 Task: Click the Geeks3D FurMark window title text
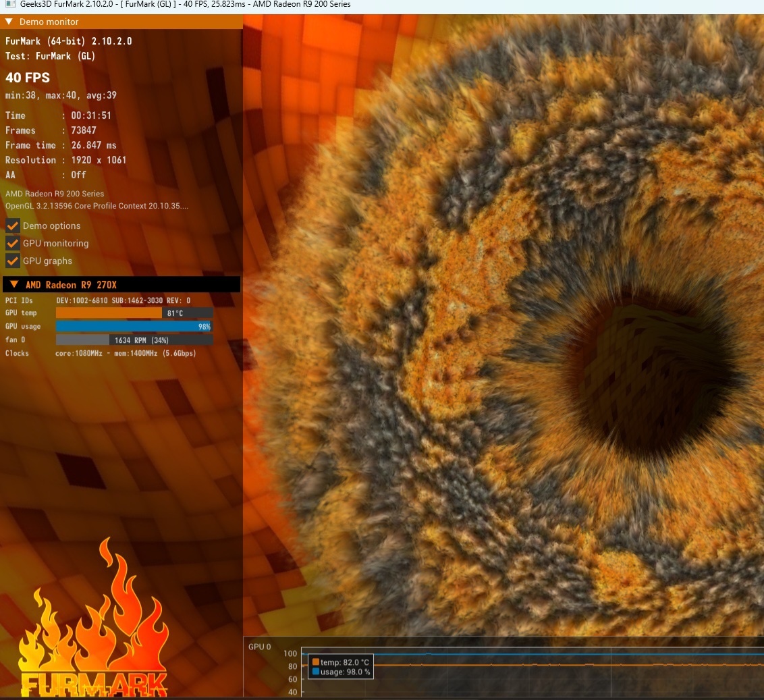[x=185, y=4]
